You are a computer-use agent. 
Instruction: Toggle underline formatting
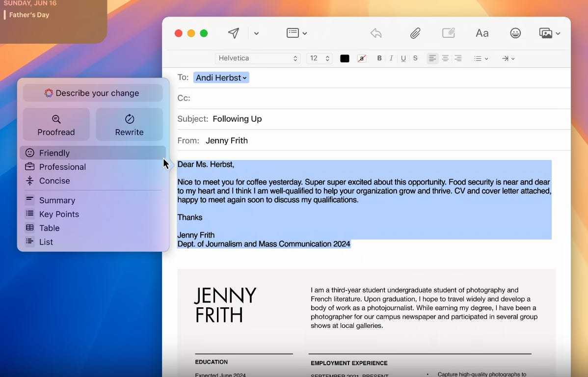[403, 58]
